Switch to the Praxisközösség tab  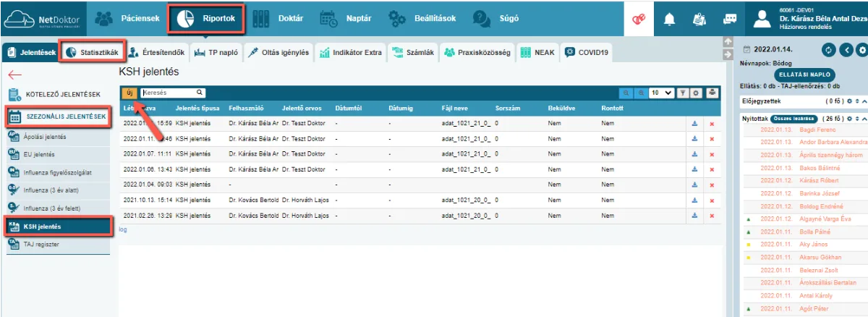tap(477, 52)
